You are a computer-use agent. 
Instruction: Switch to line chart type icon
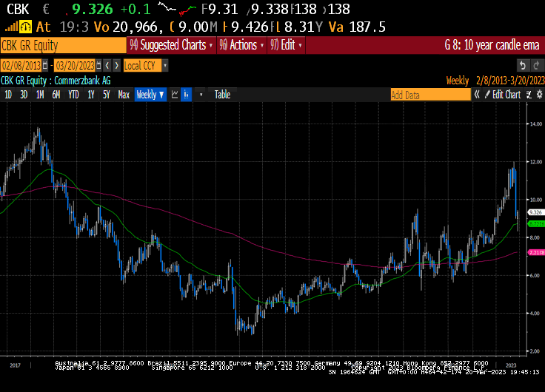(175, 95)
